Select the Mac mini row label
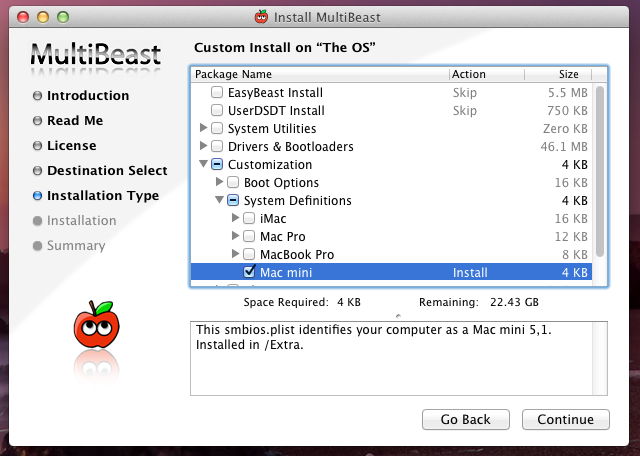The image size is (640, 456). [x=286, y=272]
